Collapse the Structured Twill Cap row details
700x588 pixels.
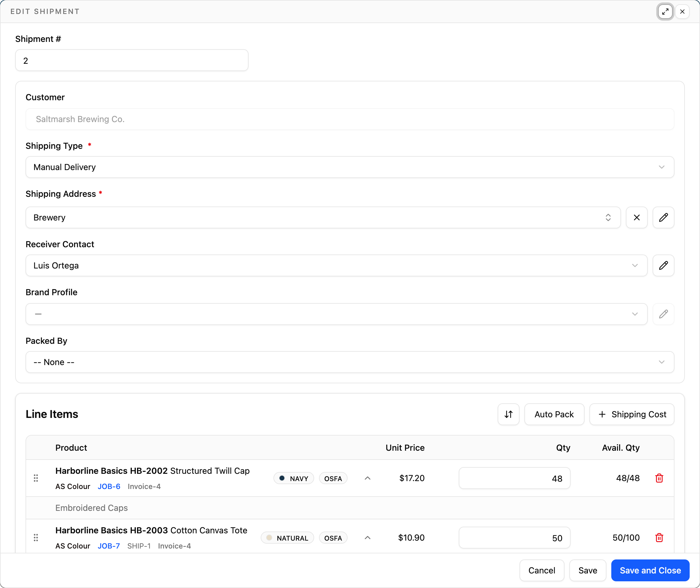(x=368, y=478)
